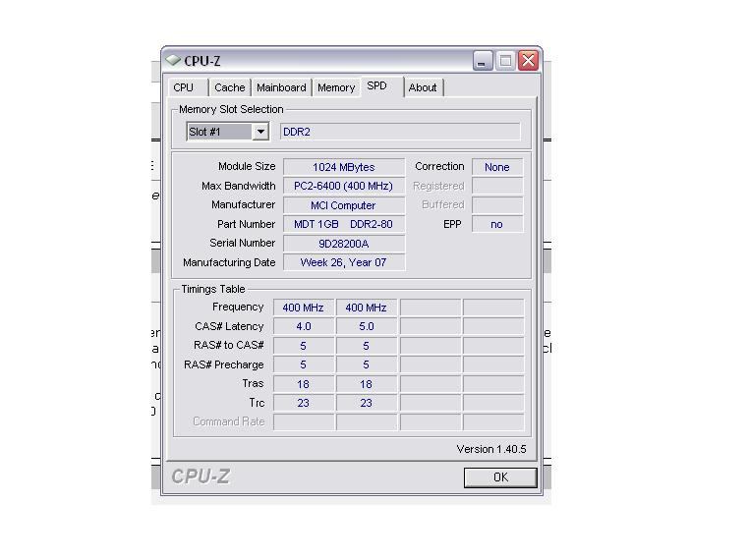
Task: Click the CPU-Z title bar icon
Action: tap(172, 61)
